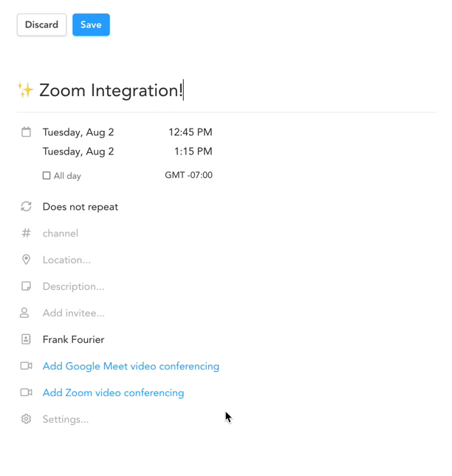452x476 pixels.
Task: Click the description note icon
Action: tap(26, 287)
